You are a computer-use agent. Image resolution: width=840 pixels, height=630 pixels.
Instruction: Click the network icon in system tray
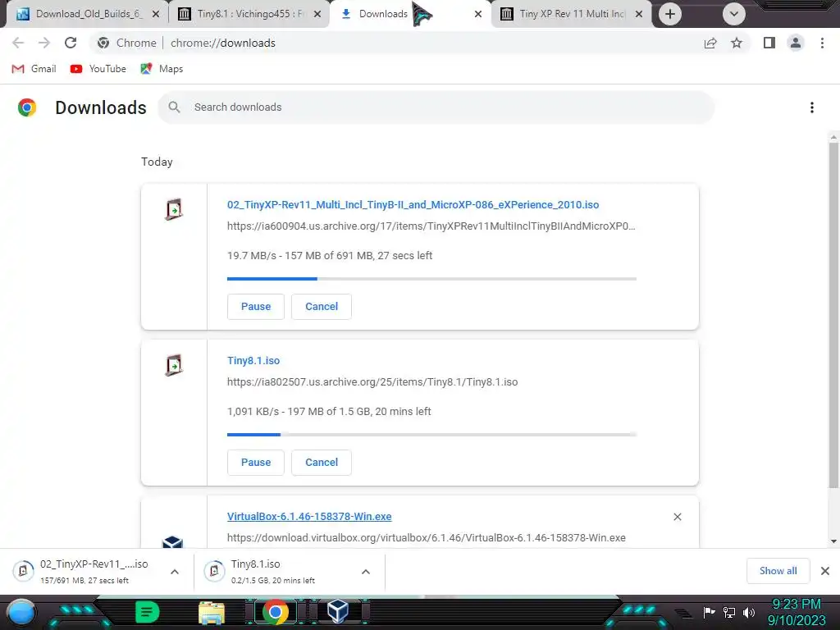point(729,612)
